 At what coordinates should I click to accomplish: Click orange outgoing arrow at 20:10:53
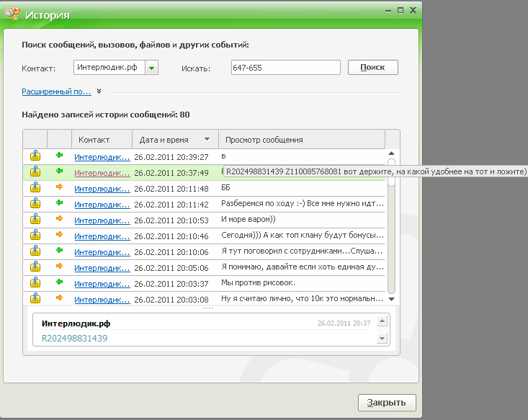pyautogui.click(x=59, y=218)
